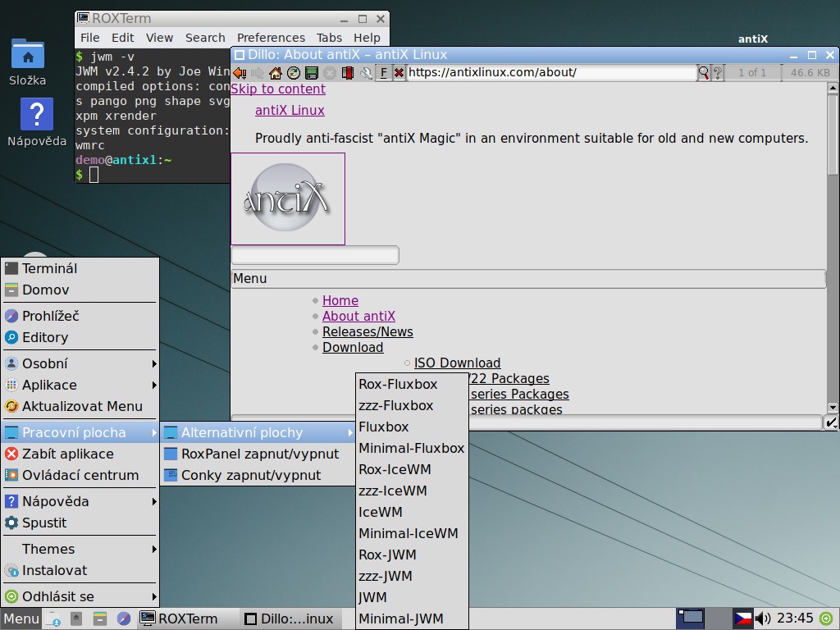Click Dillo's question-mark help icon
Image resolution: width=840 pixels, height=630 pixels.
pyautogui.click(x=718, y=73)
